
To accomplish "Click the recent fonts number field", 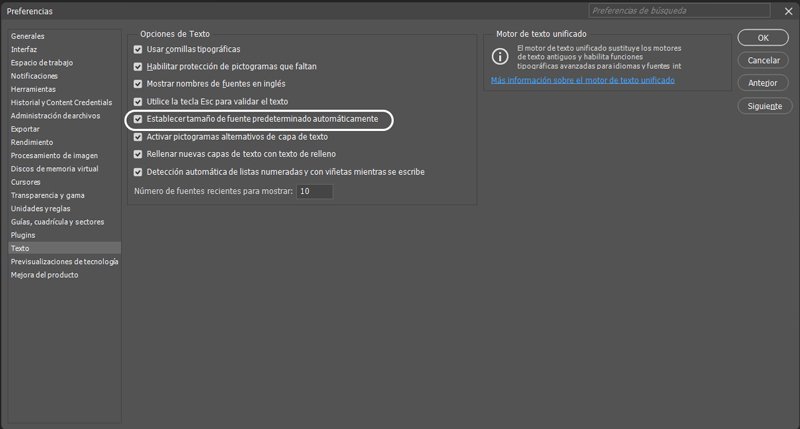I will tap(314, 191).
